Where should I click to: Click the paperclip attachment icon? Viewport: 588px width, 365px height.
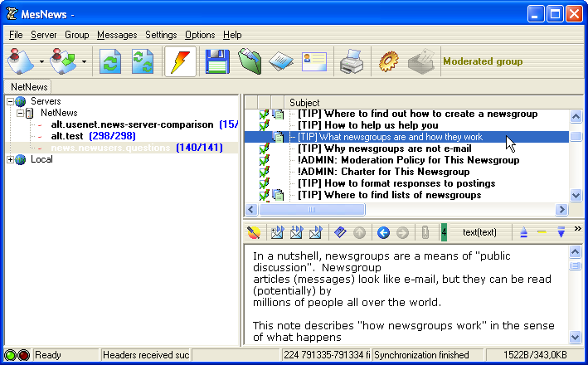(425, 232)
